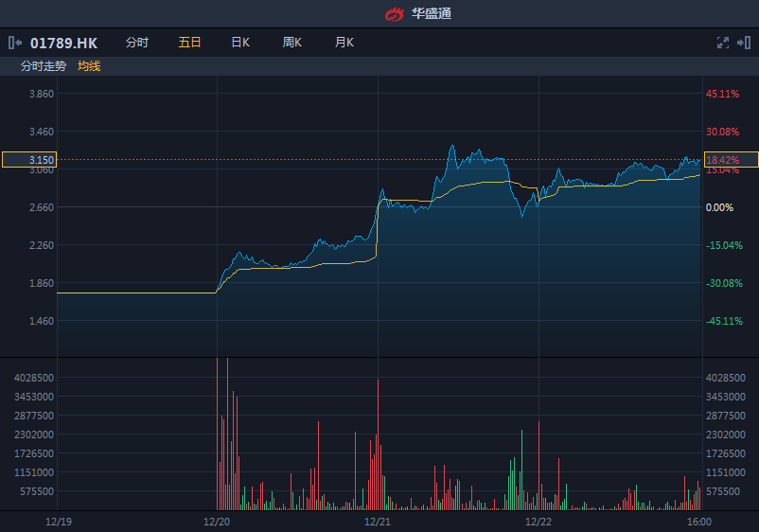This screenshot has width=759, height=532.
Task: Switch to the 分时 intraday tab
Action: [137, 43]
